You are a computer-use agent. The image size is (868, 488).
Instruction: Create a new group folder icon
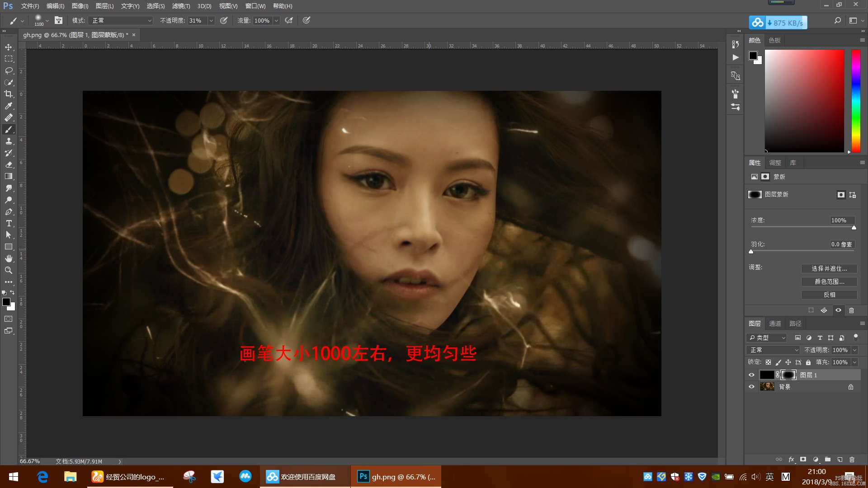[x=827, y=460]
